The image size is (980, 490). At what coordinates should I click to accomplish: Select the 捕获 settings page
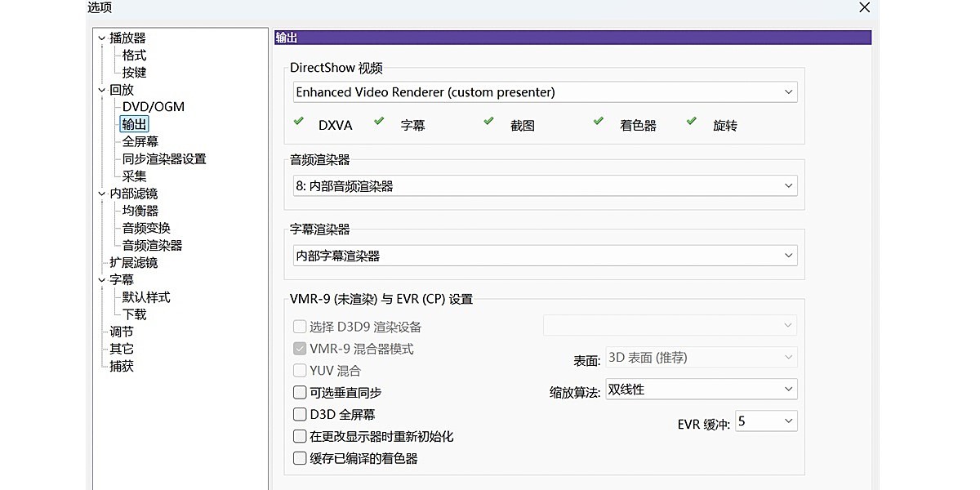click(x=121, y=366)
